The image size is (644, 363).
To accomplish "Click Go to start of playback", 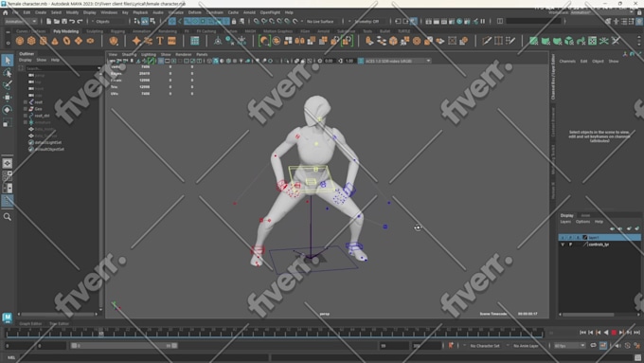I will pos(582,332).
